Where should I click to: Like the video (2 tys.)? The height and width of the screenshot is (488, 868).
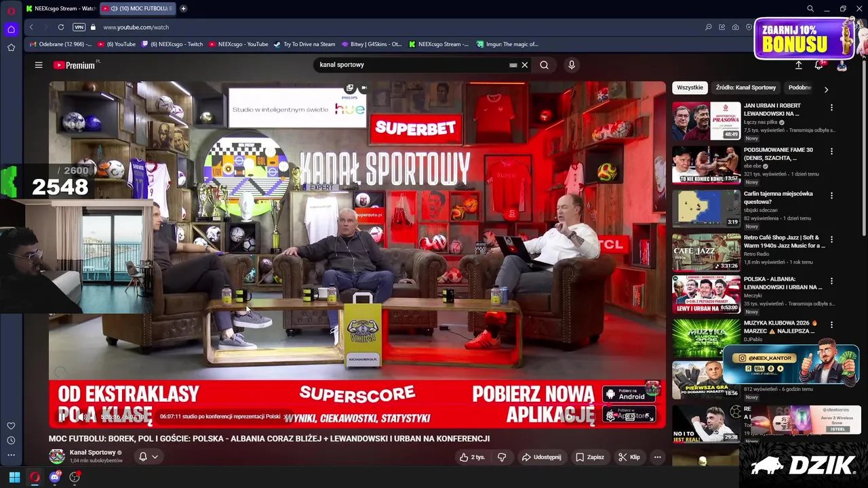click(473, 457)
